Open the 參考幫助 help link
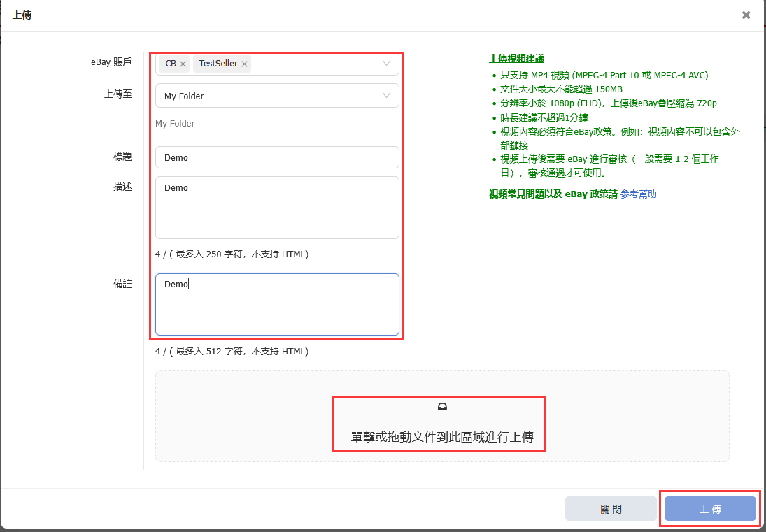Image resolution: width=766 pixels, height=532 pixels. coord(638,194)
